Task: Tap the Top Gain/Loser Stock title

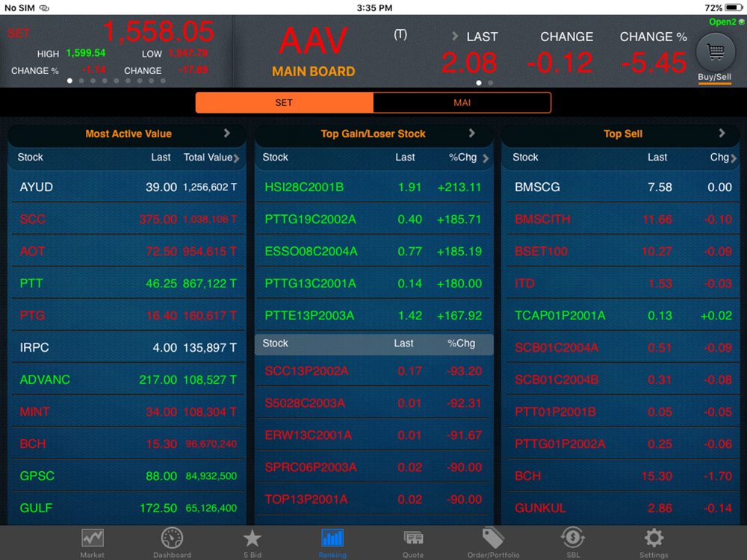Action: [x=373, y=134]
